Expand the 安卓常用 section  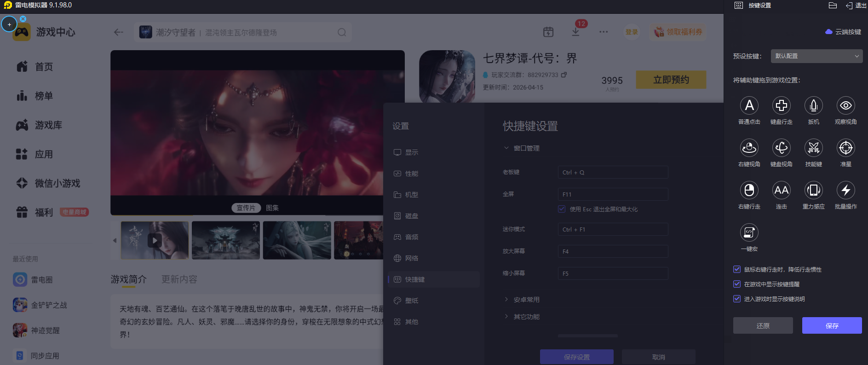[522, 300]
